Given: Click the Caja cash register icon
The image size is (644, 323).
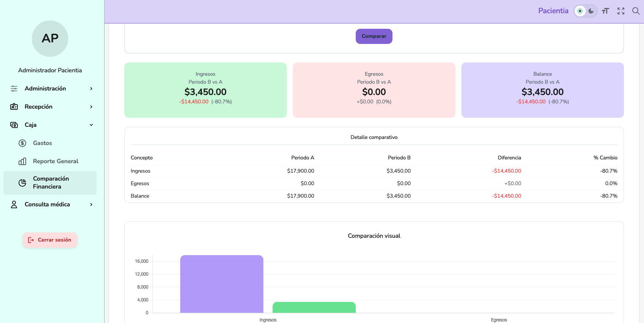Looking at the screenshot, I should pyautogui.click(x=14, y=125).
